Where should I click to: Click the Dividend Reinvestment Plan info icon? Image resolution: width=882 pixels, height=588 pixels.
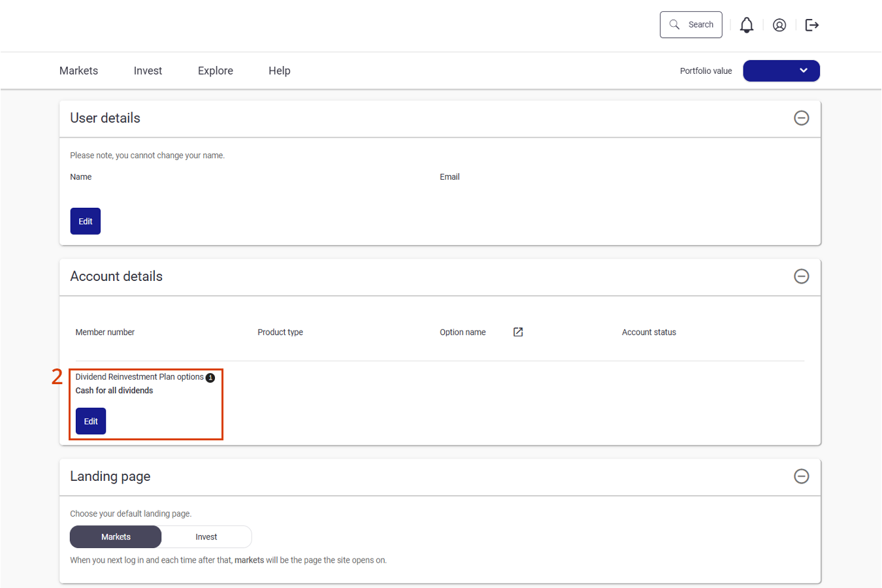[x=210, y=378]
